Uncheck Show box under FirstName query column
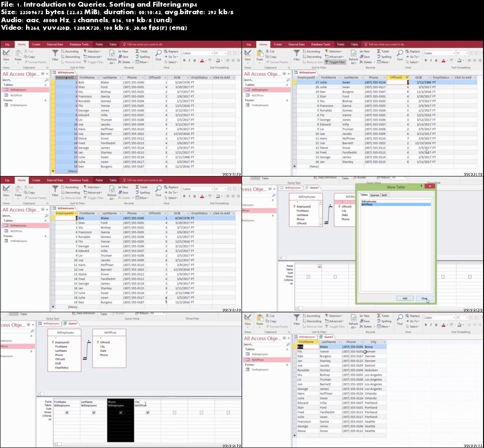The width and height of the screenshot is (484, 448). pyautogui.click(x=67, y=413)
